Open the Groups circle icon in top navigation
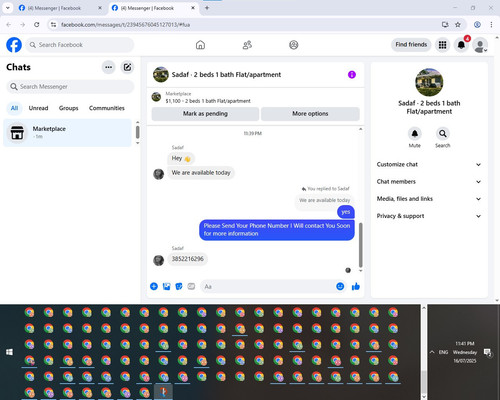 pos(294,45)
